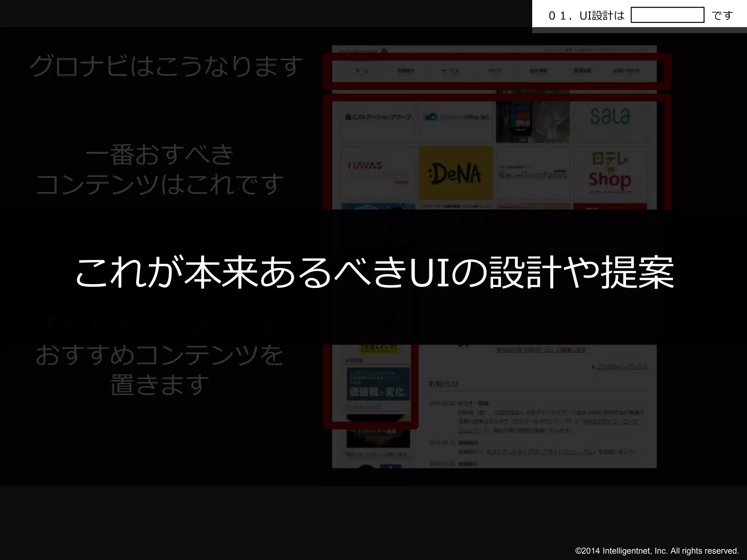Image resolution: width=747 pixels, height=560 pixels.
Task: Select the Intelligentnet copyright footer text
Action: [x=657, y=551]
